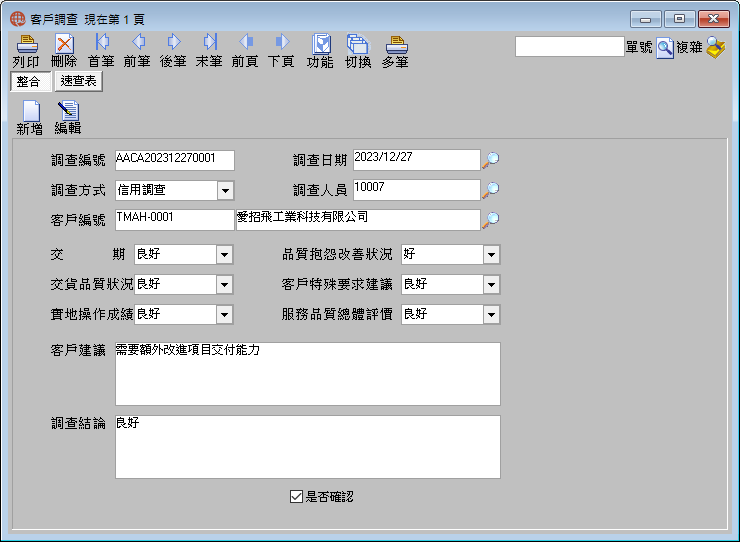
Task: Click the 編輯 edit icon
Action: click(69, 111)
